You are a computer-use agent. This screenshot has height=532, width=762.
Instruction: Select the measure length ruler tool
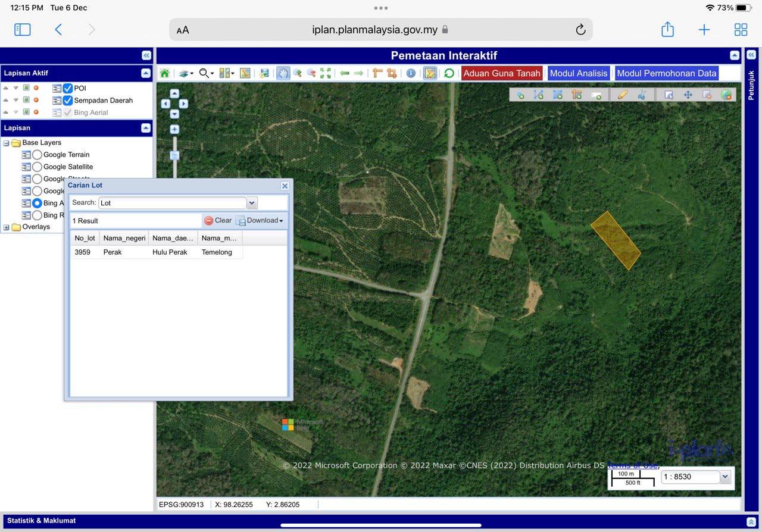tap(377, 73)
